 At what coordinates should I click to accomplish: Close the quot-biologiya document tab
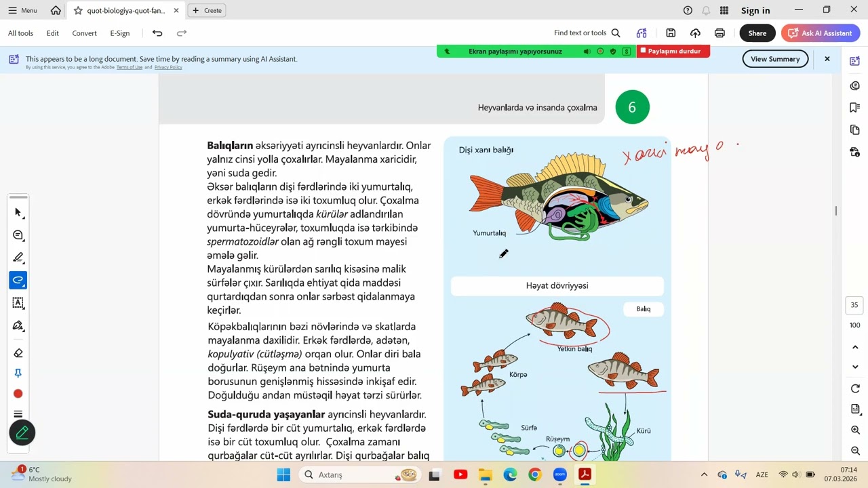pos(176,10)
